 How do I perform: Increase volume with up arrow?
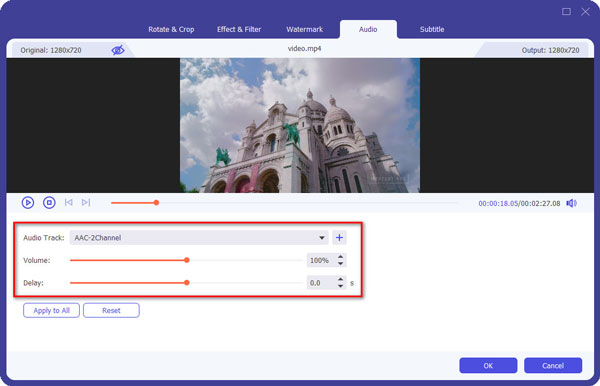point(341,257)
